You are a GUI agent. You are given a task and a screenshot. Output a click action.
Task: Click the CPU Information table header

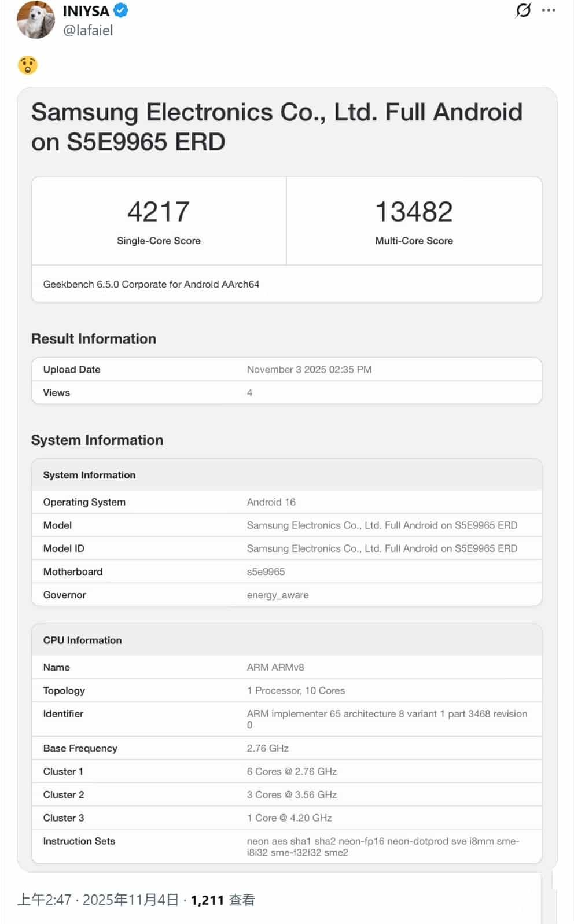click(x=82, y=640)
